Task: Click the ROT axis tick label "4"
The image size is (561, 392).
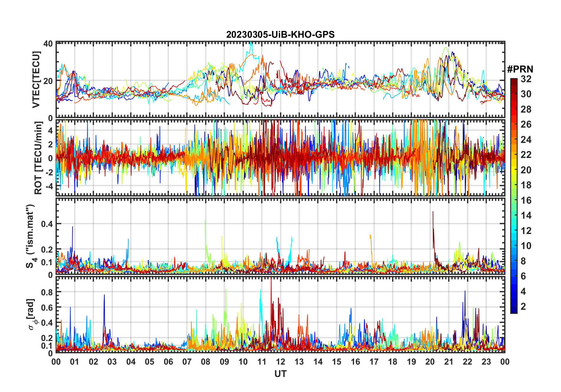Action: tap(50, 130)
